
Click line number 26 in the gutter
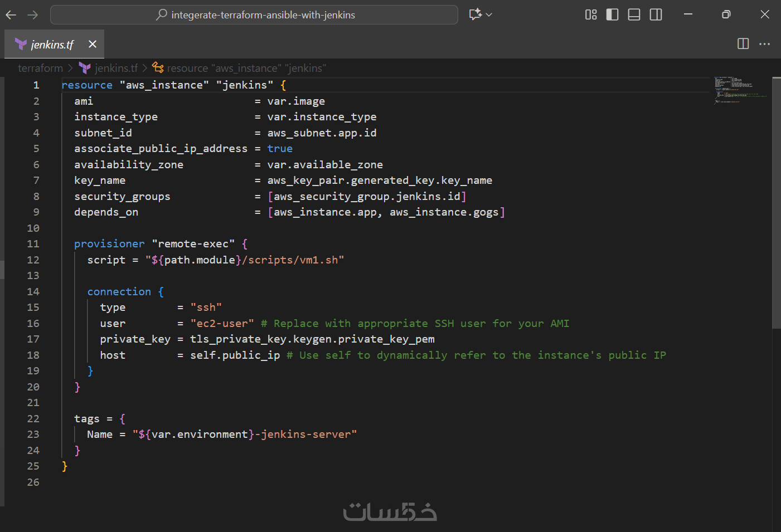(33, 482)
